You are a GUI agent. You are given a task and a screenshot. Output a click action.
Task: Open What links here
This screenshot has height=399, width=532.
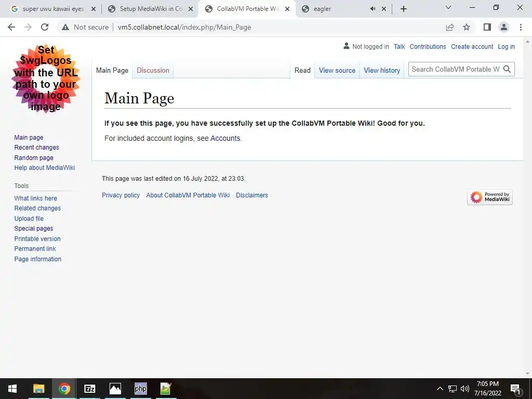pyautogui.click(x=36, y=198)
